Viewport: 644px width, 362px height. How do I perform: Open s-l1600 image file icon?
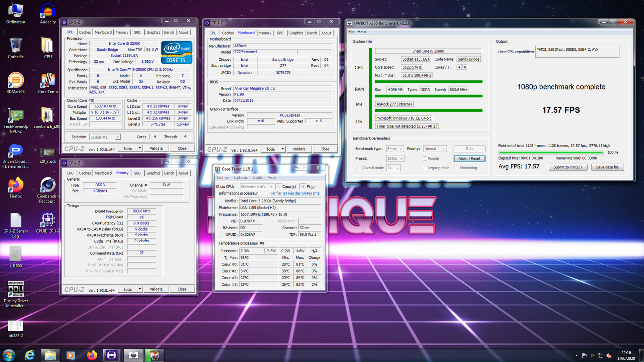pyautogui.click(x=16, y=257)
